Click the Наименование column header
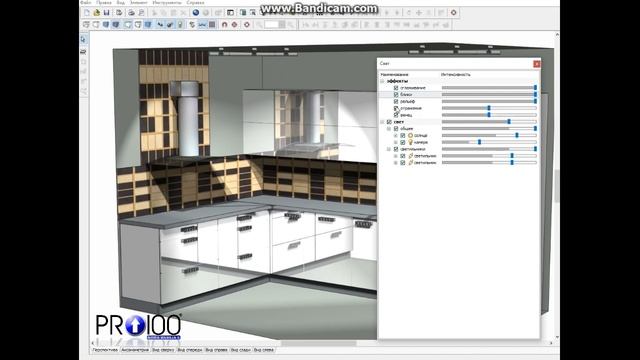640x360 pixels. point(394,75)
